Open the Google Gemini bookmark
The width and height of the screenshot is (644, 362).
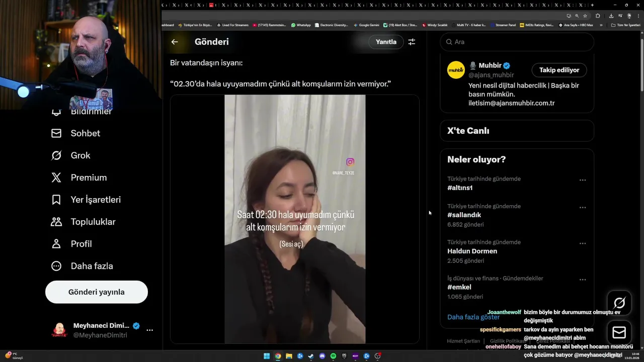366,25
